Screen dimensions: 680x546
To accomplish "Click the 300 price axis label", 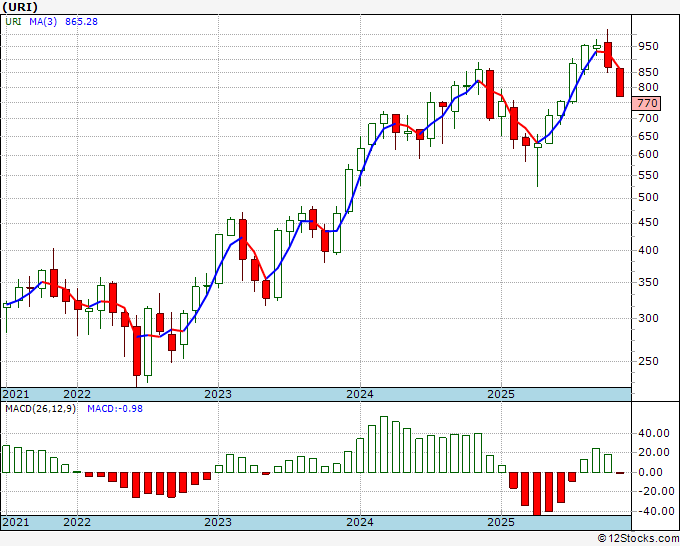I will coord(648,318).
